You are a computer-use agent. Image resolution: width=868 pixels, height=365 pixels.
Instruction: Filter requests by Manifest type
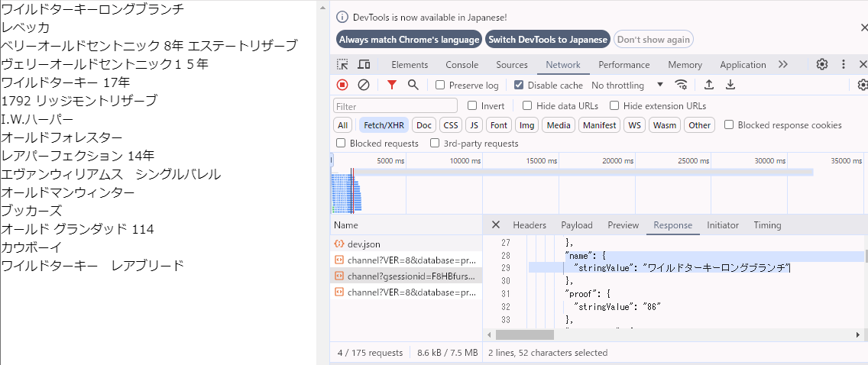[x=600, y=125]
